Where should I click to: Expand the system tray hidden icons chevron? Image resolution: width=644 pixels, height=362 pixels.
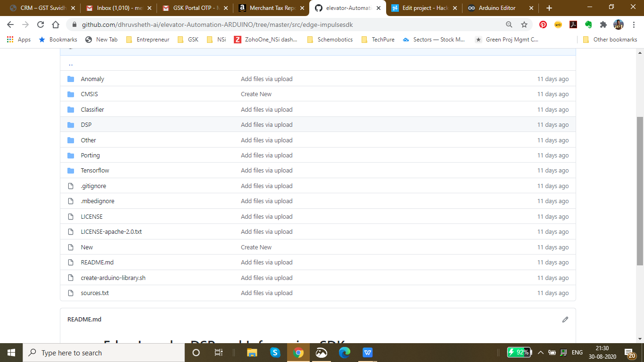pos(540,353)
